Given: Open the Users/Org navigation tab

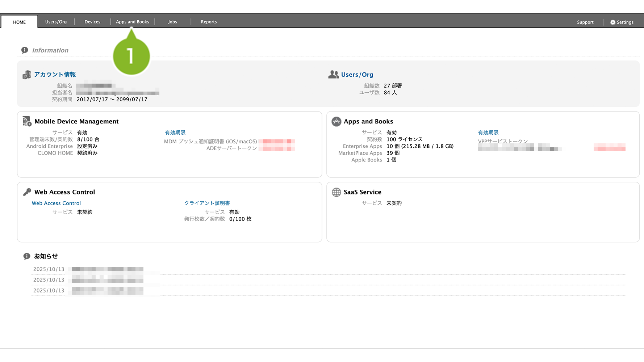Looking at the screenshot, I should point(56,22).
